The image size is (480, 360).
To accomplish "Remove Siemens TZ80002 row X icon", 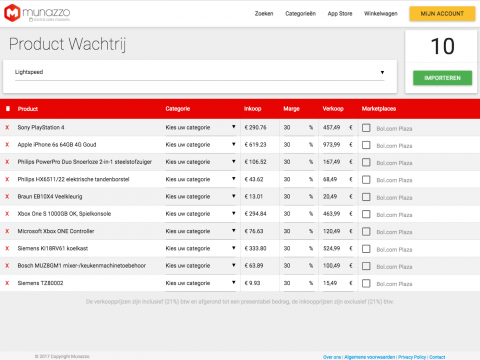I will [7, 283].
